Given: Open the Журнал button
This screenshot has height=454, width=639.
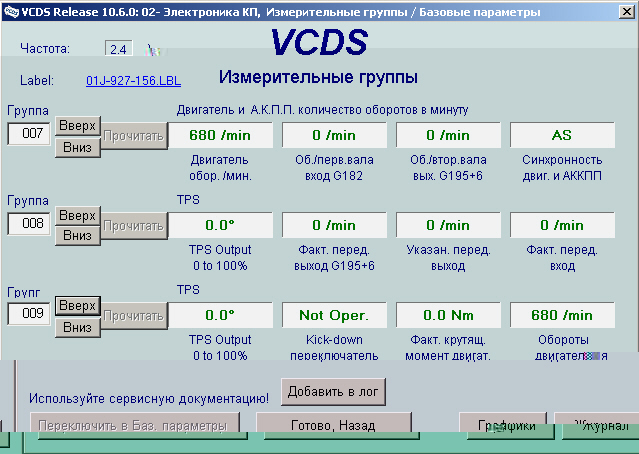Looking at the screenshot, I should pyautogui.click(x=597, y=425).
